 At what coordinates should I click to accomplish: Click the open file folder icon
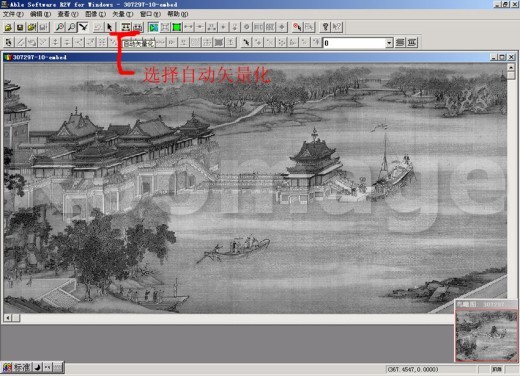8,27
